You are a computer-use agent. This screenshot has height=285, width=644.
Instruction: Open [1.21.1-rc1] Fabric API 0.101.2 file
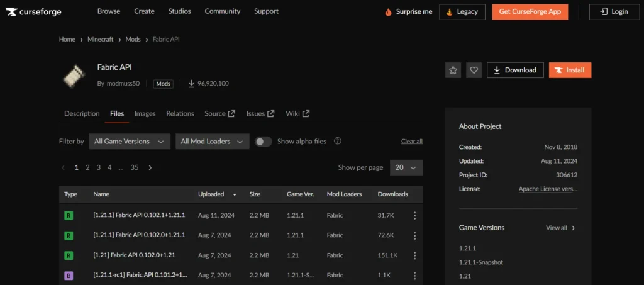pyautogui.click(x=140, y=275)
